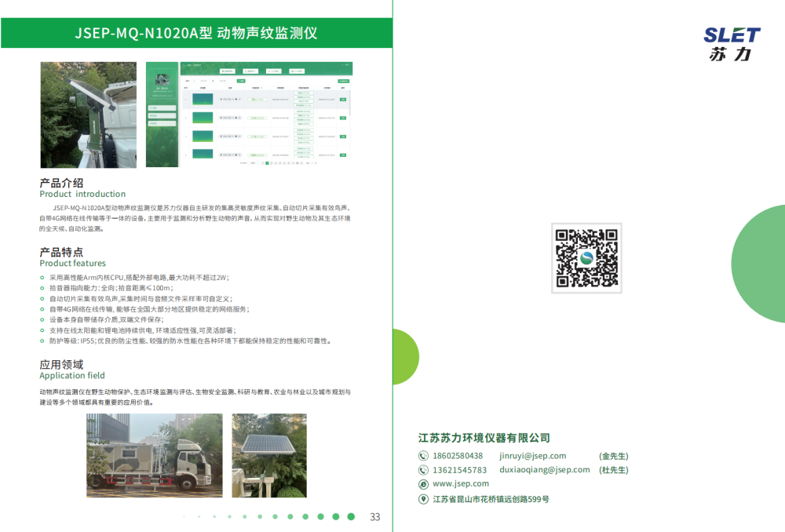Click the location pin icon by the address
This screenshot has width=785, height=532.
[424, 499]
